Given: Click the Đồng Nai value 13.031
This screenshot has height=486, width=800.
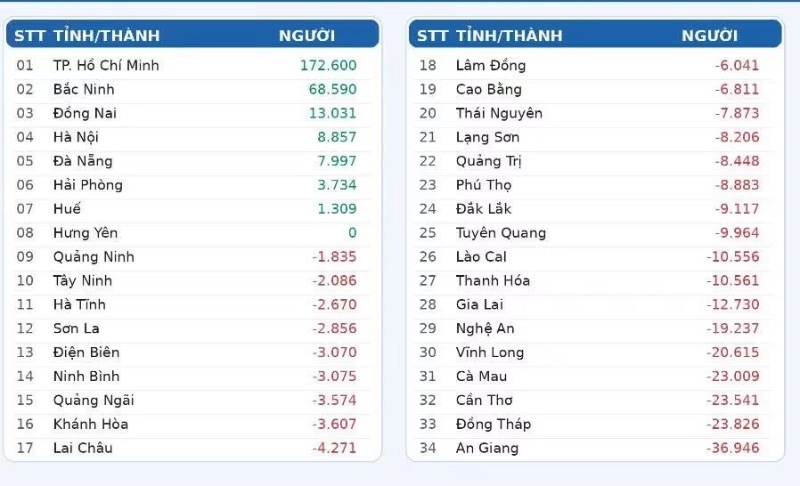Looking at the screenshot, I should 332,113.
